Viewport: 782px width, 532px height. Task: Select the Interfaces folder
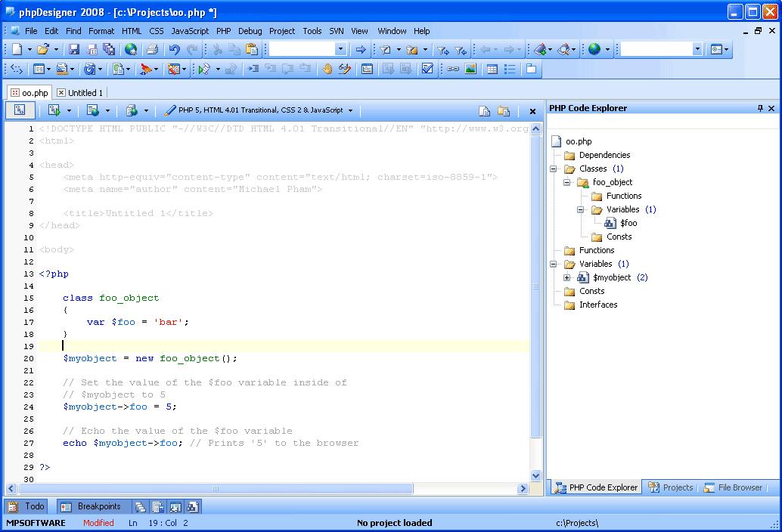pyautogui.click(x=598, y=305)
